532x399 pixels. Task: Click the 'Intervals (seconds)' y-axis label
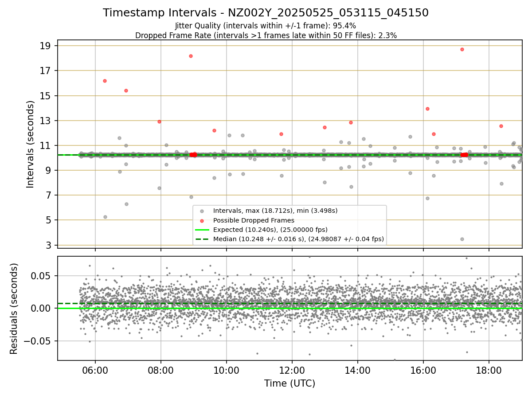[x=31, y=144]
